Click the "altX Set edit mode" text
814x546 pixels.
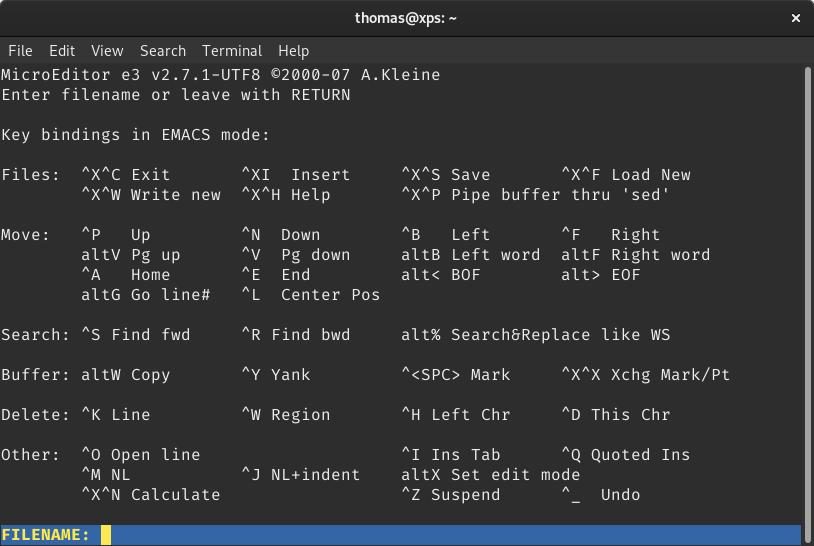coord(491,475)
